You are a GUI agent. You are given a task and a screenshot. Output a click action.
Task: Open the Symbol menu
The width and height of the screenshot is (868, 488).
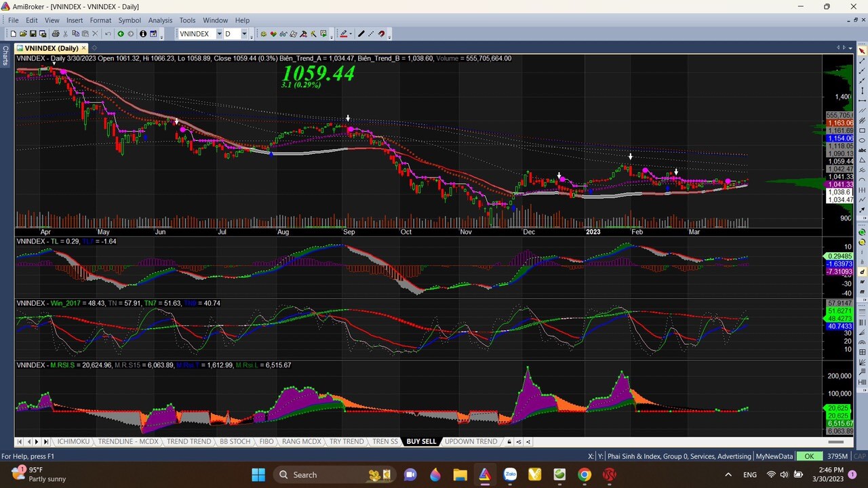point(130,20)
